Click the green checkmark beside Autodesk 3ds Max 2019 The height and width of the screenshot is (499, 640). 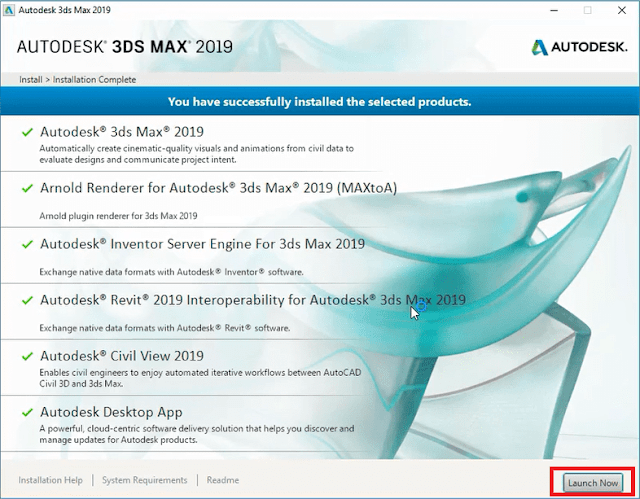pos(27,132)
